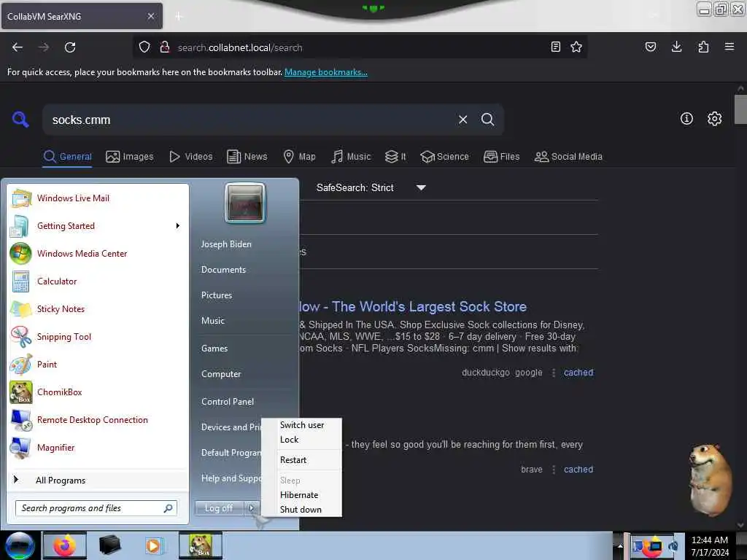Image resolution: width=747 pixels, height=560 pixels.
Task: Open the SafeSearch Strict dropdown
Action: point(371,187)
